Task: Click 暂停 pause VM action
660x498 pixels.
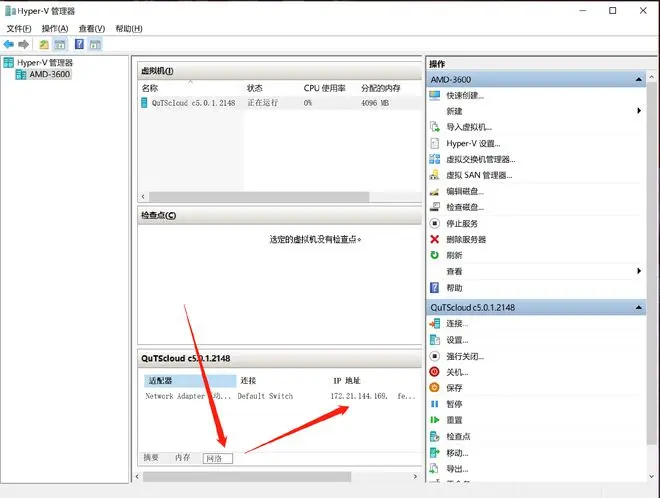Action: 454,404
